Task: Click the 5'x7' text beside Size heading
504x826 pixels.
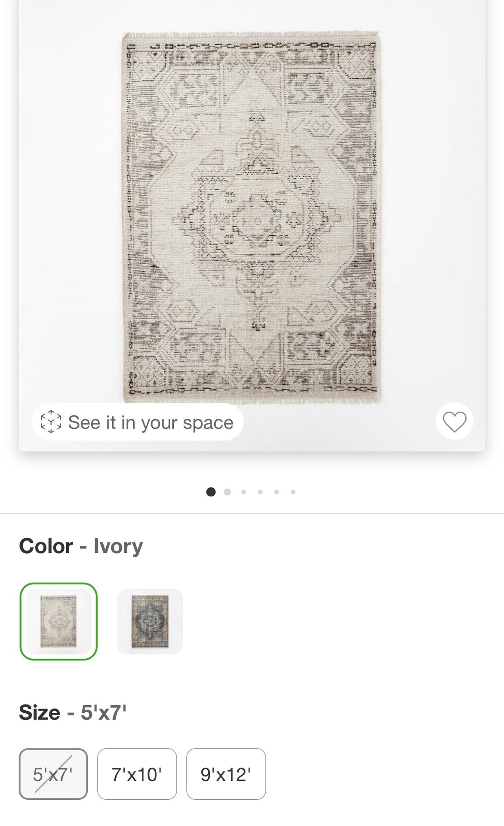Action: (104, 712)
